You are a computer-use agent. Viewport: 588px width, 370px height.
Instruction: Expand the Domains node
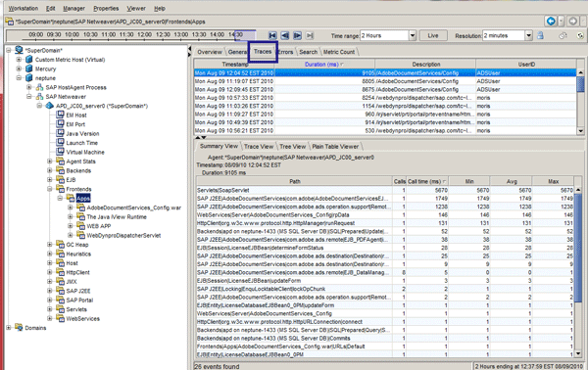[8, 328]
